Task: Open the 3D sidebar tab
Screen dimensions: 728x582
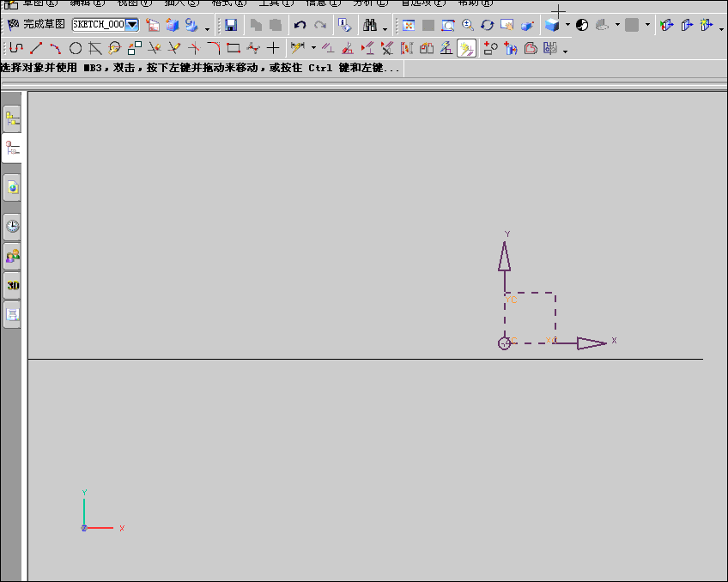Action: tap(13, 285)
